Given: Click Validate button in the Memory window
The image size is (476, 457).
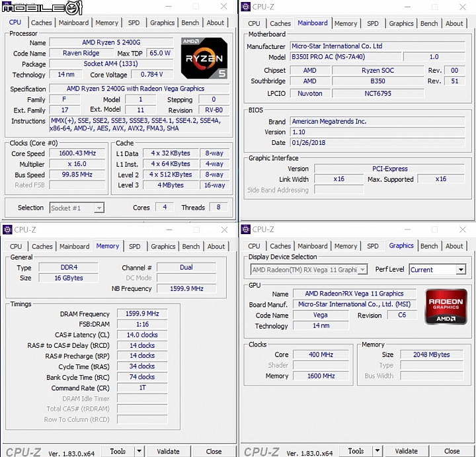Looking at the screenshot, I should (x=168, y=451).
